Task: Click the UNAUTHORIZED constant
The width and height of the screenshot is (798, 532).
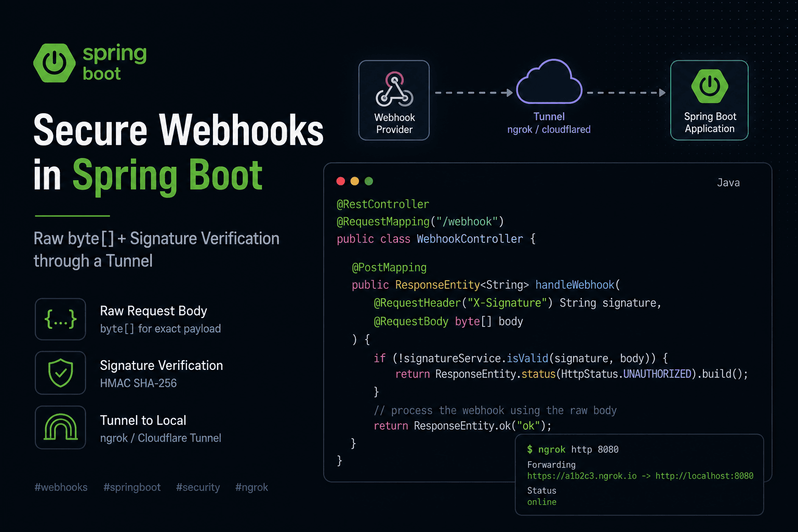Action: (x=657, y=374)
